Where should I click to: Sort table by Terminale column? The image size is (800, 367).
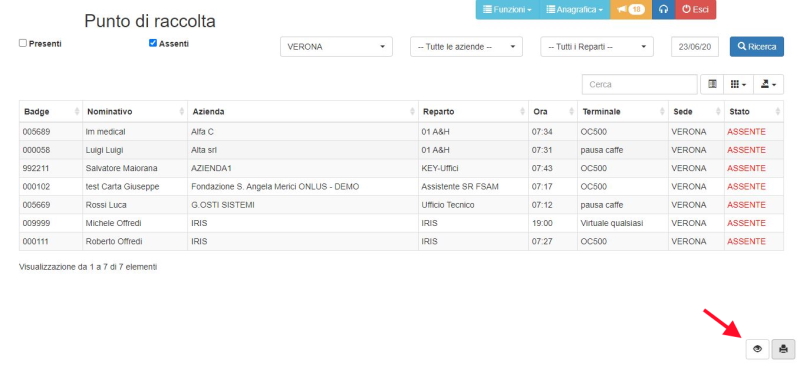pyautogui.click(x=623, y=111)
